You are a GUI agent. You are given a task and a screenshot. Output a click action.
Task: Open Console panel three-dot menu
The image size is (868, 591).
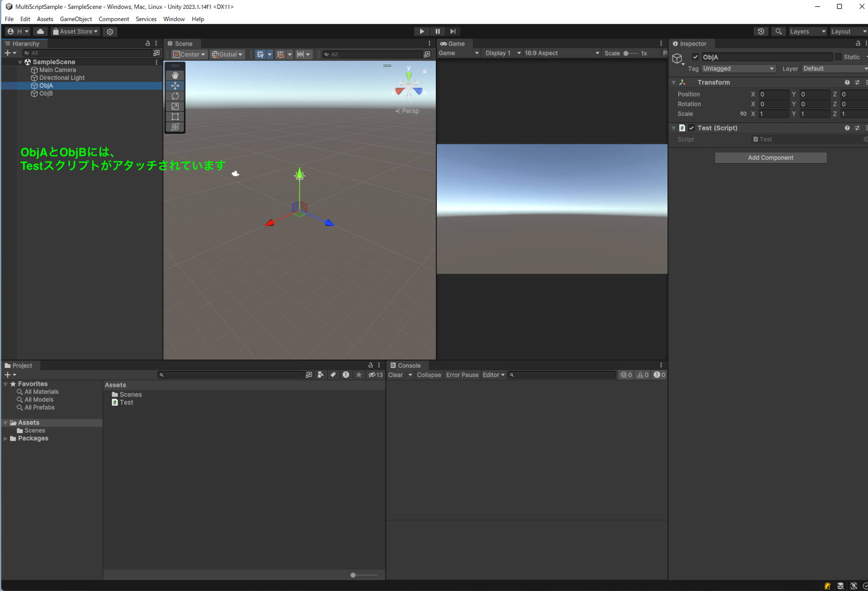point(661,365)
